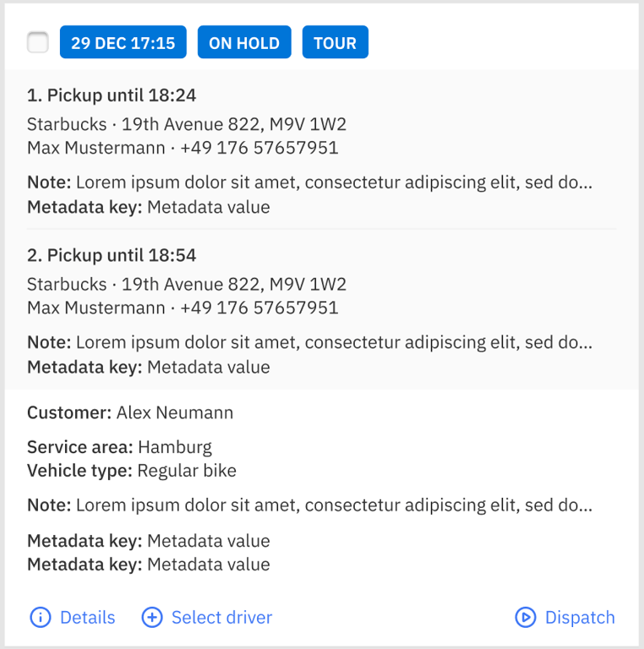Click the info circle icon beside Details
Screen dimensions: 644x649
click(x=41, y=617)
